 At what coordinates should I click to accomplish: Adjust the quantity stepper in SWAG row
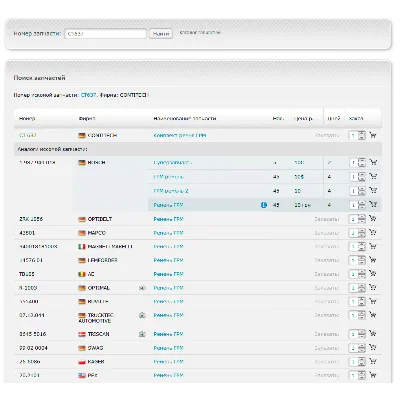pyautogui.click(x=362, y=348)
